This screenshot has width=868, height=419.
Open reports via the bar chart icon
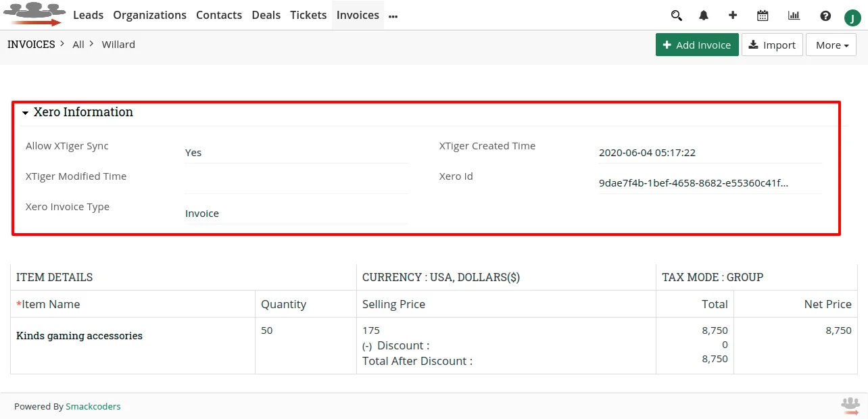793,15
